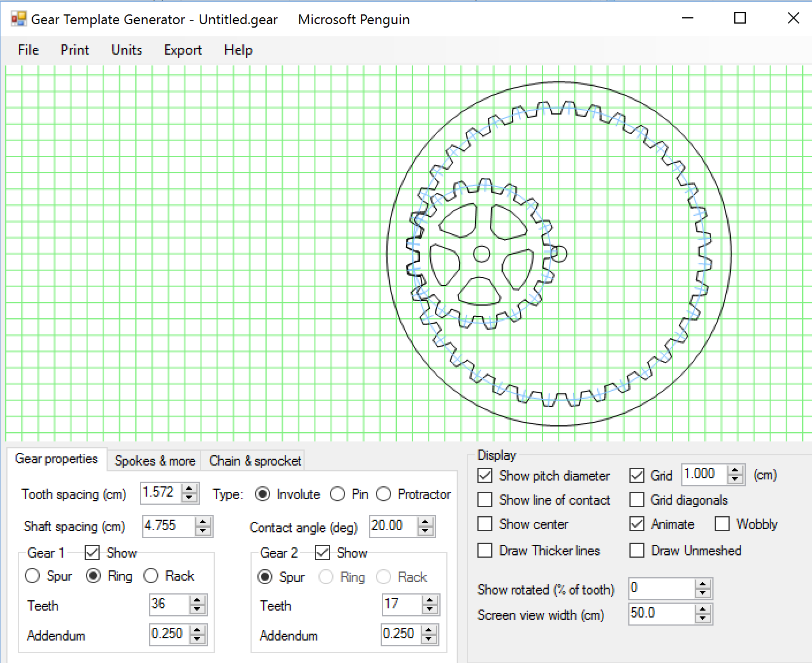Switch to Spokes & more tab

(x=154, y=461)
